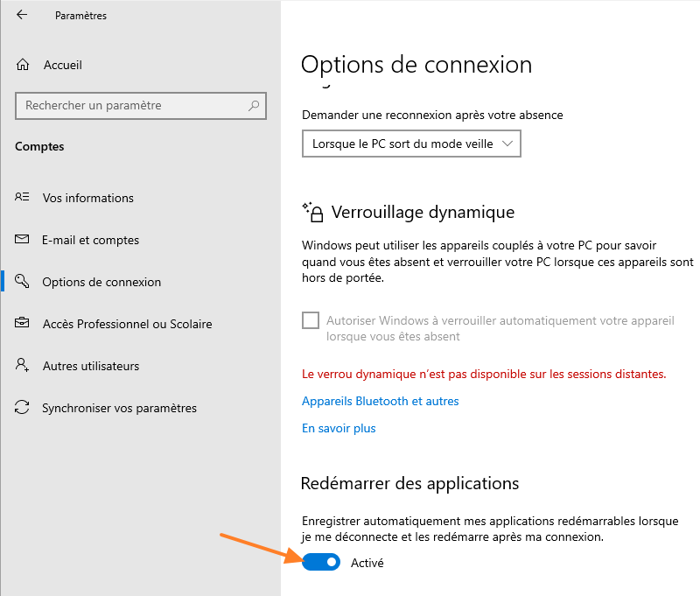Click the E-mail et comptes envelope icon
This screenshot has height=596, width=700.
tap(23, 240)
